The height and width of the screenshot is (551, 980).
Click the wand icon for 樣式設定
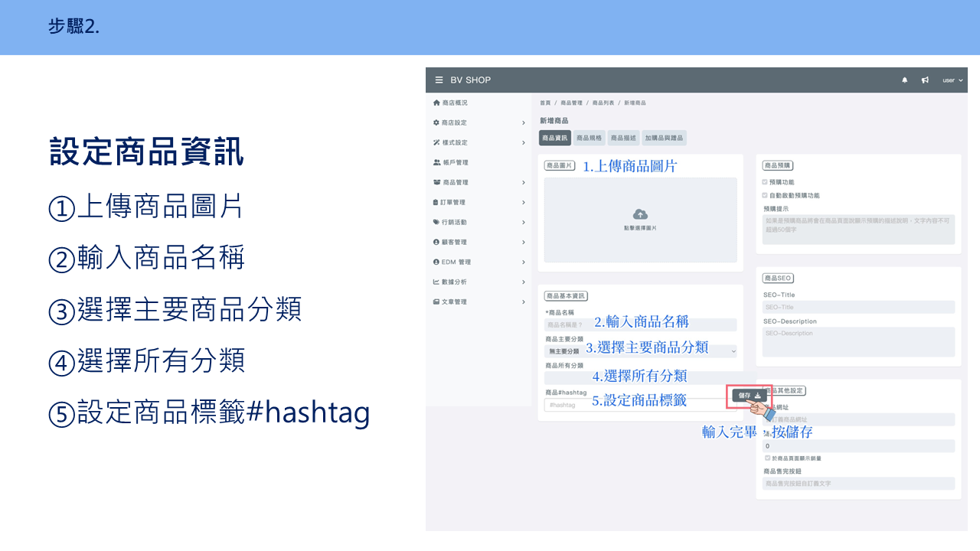436,142
